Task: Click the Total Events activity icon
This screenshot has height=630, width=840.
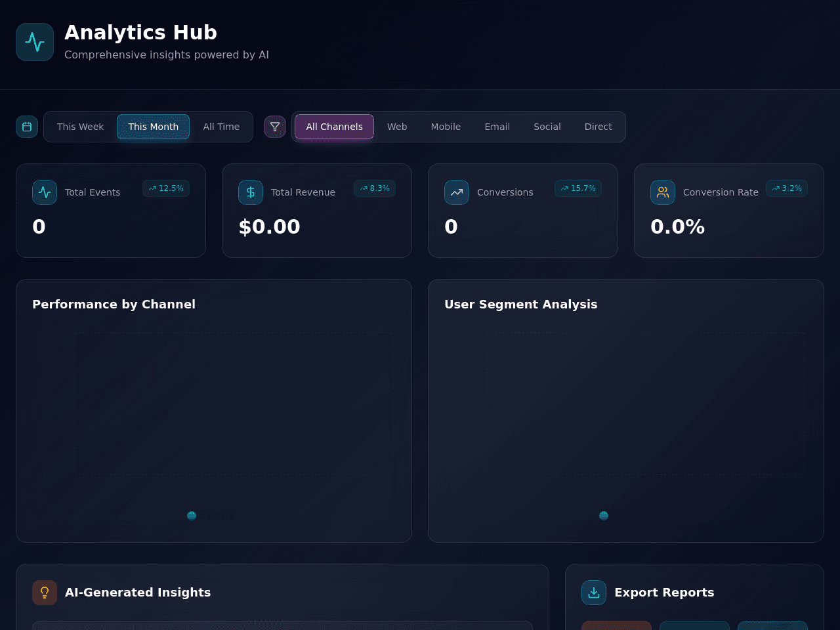Action: pos(45,192)
